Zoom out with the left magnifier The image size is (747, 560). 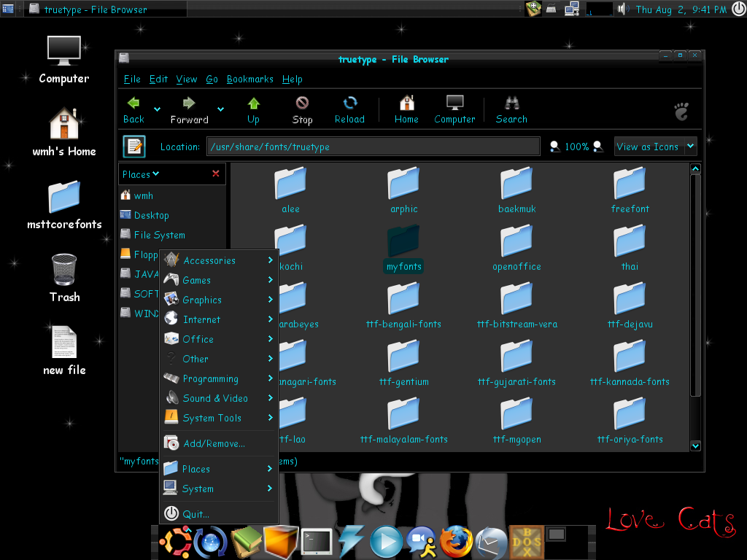554,147
